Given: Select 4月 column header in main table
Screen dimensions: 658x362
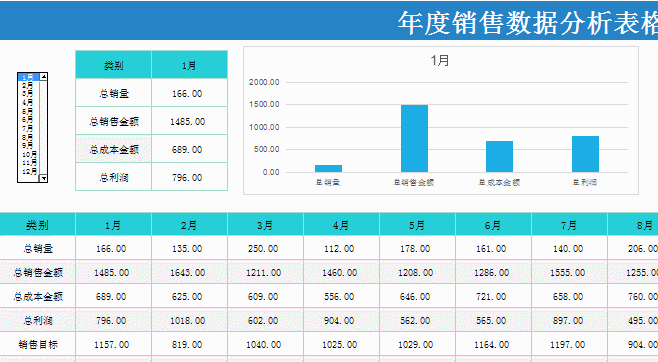Looking at the screenshot, I should click(x=341, y=225).
